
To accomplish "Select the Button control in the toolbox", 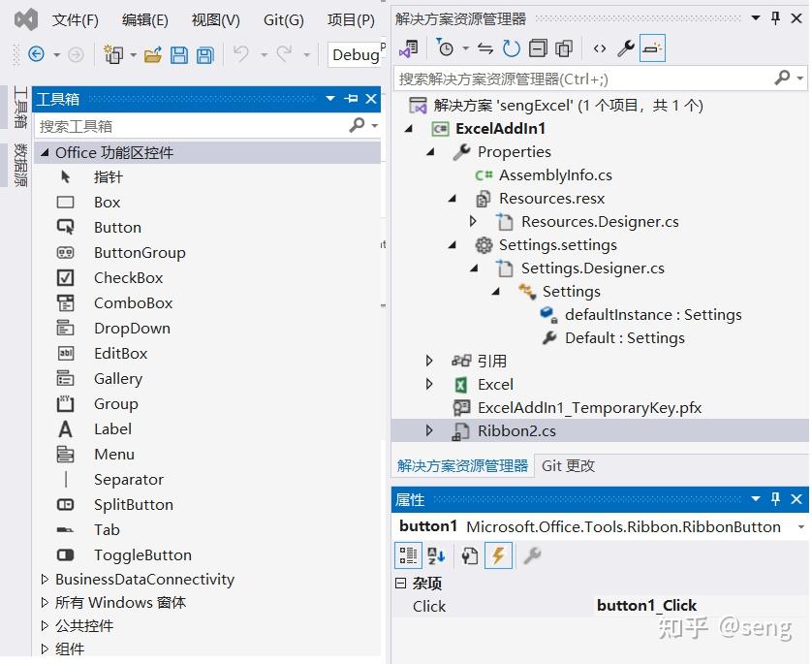I will (116, 227).
